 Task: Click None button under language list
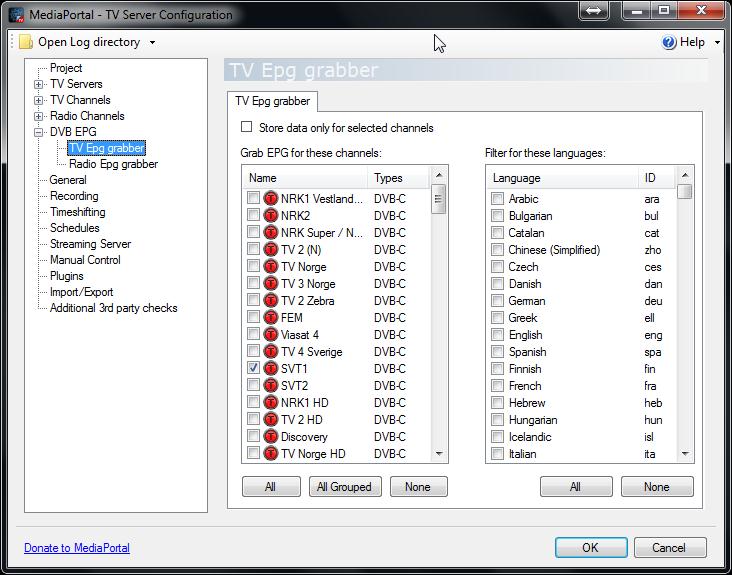tap(657, 487)
